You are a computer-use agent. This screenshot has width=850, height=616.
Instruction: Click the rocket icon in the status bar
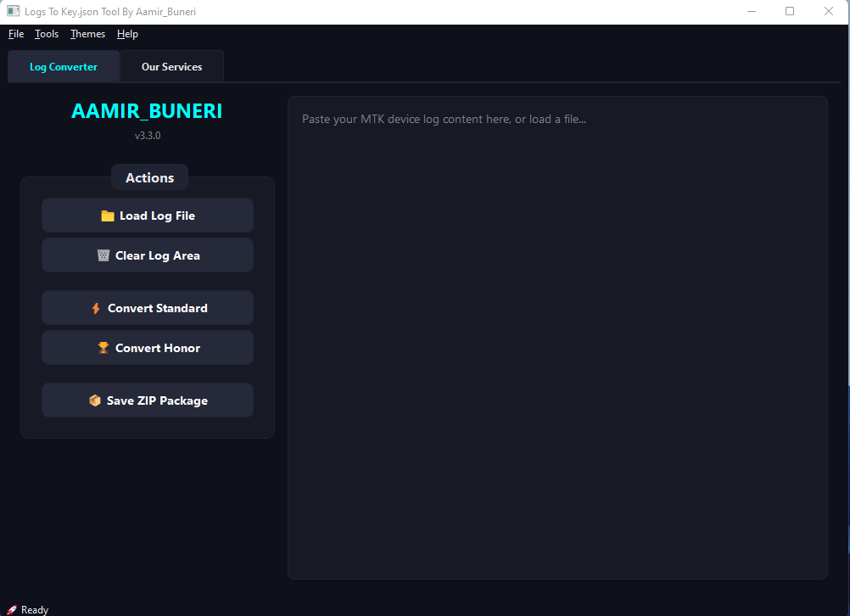(x=12, y=609)
